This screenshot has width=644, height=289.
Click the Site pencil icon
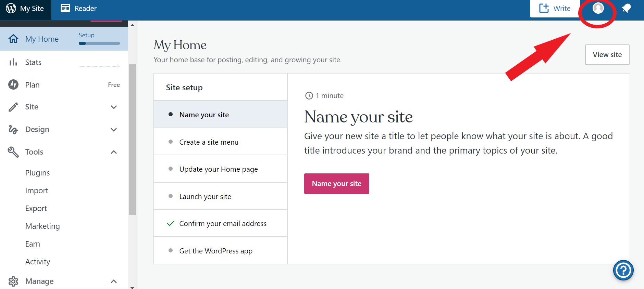[x=13, y=107]
